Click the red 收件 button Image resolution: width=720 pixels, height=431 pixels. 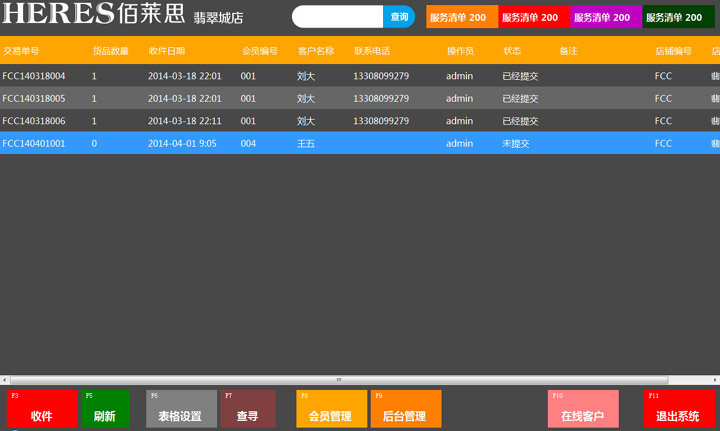coord(41,409)
